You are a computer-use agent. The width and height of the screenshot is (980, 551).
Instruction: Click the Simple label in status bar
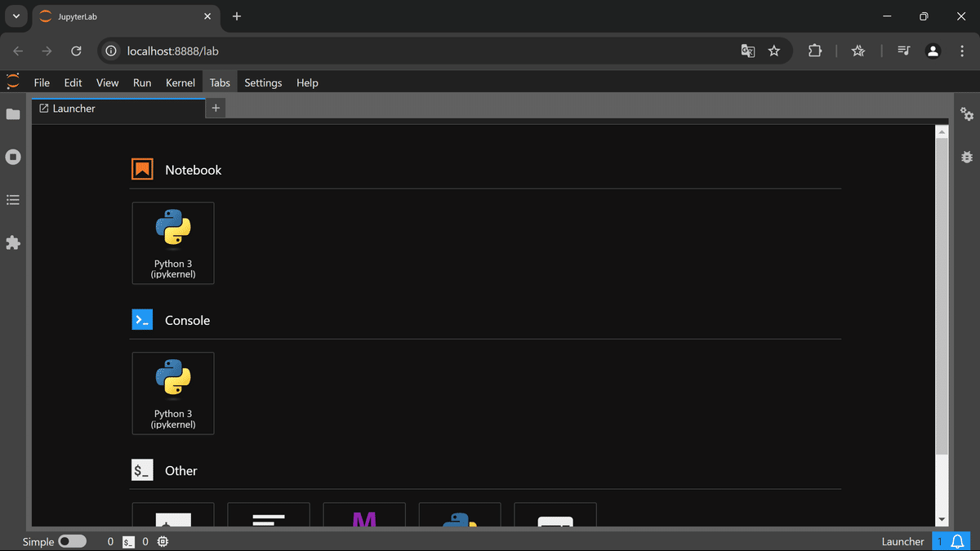(38, 541)
